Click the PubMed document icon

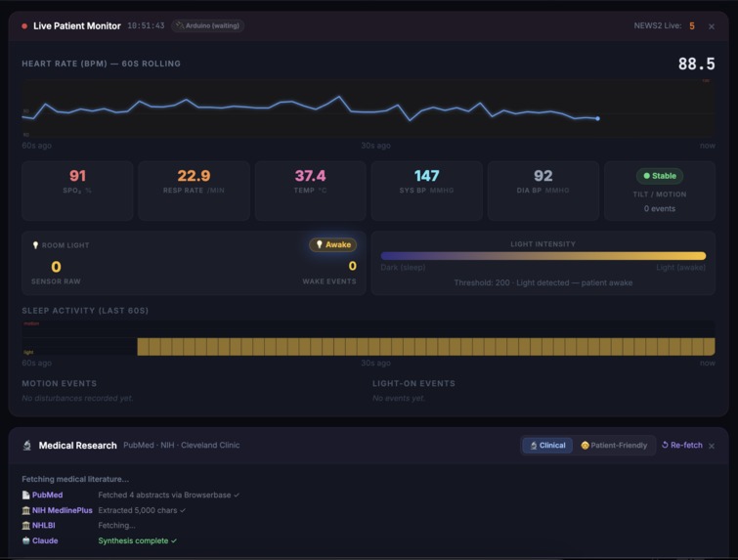pyautogui.click(x=25, y=495)
